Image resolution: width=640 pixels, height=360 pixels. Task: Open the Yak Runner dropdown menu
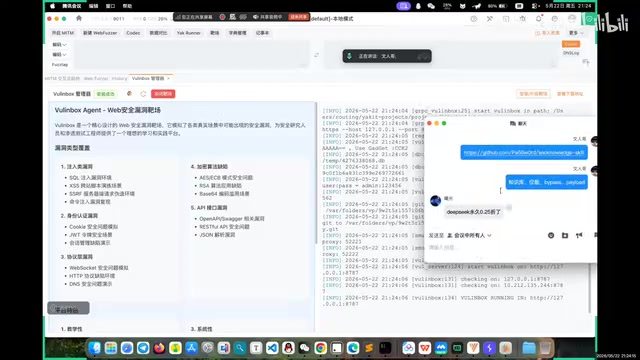point(189,33)
